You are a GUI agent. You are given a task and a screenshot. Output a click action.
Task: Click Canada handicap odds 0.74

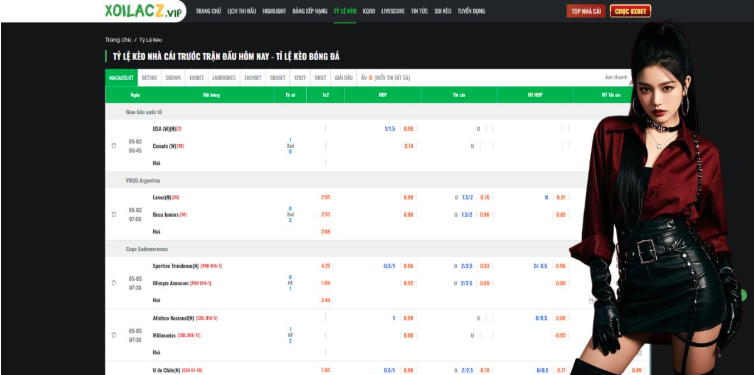click(409, 146)
